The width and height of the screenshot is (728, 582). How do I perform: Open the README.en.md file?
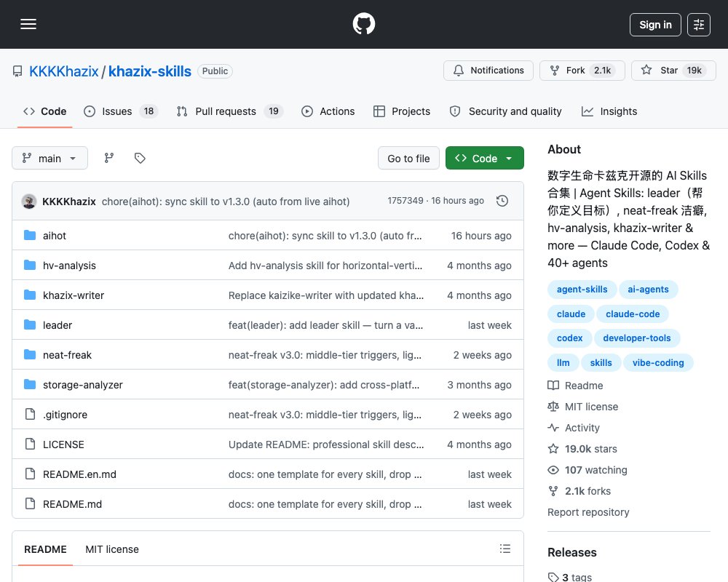point(79,474)
